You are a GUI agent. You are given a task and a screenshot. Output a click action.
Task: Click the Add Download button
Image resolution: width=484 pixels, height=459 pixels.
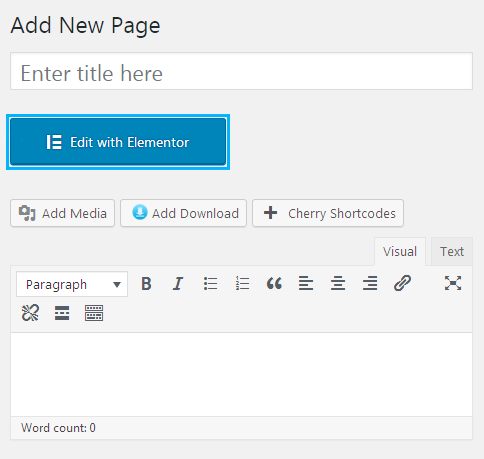pyautogui.click(x=183, y=213)
